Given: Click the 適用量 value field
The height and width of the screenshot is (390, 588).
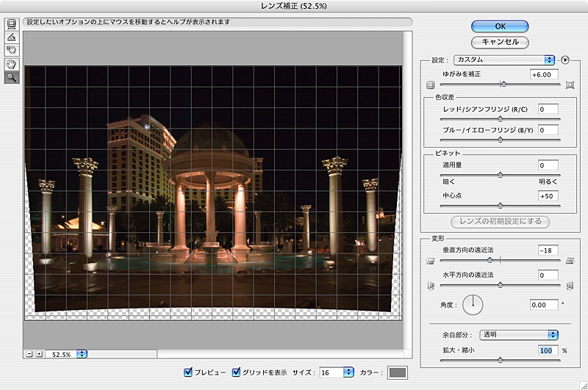Looking at the screenshot, I should (x=548, y=165).
